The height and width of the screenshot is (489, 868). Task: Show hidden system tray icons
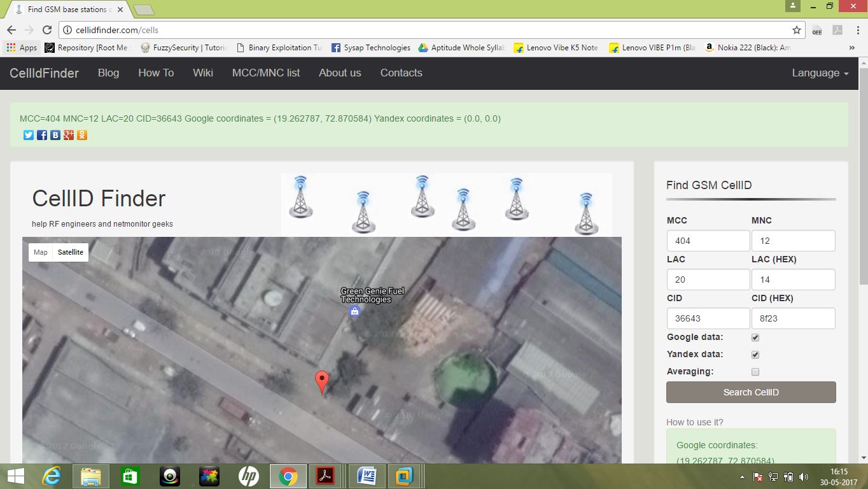[x=743, y=476]
